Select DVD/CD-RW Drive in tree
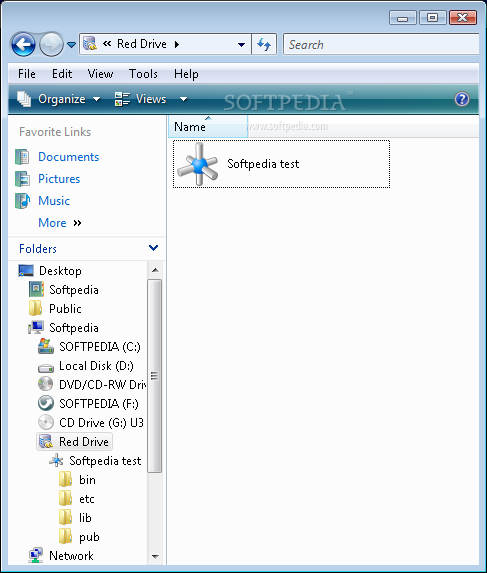Screen dimensions: 487x573 (103, 384)
